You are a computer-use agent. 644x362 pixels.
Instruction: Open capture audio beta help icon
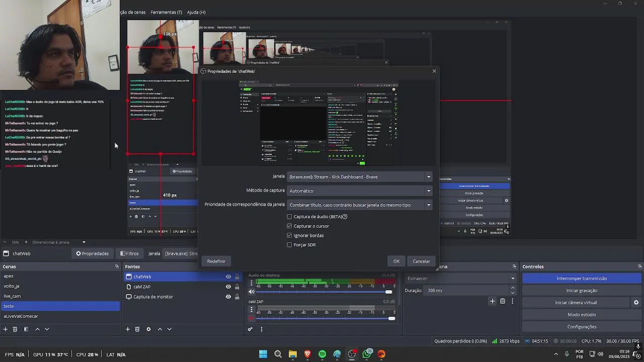click(345, 217)
